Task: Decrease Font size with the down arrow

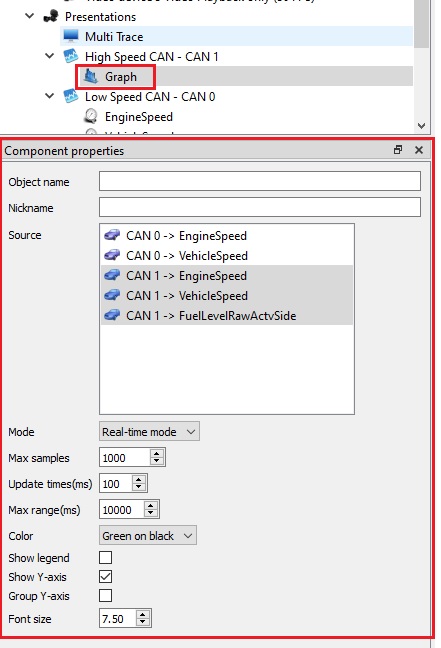Action: (x=143, y=623)
